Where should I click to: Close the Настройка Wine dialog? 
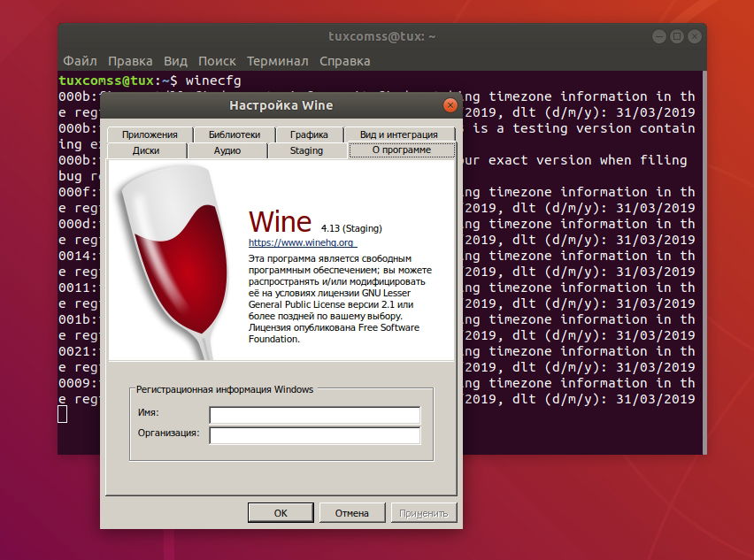pyautogui.click(x=450, y=105)
